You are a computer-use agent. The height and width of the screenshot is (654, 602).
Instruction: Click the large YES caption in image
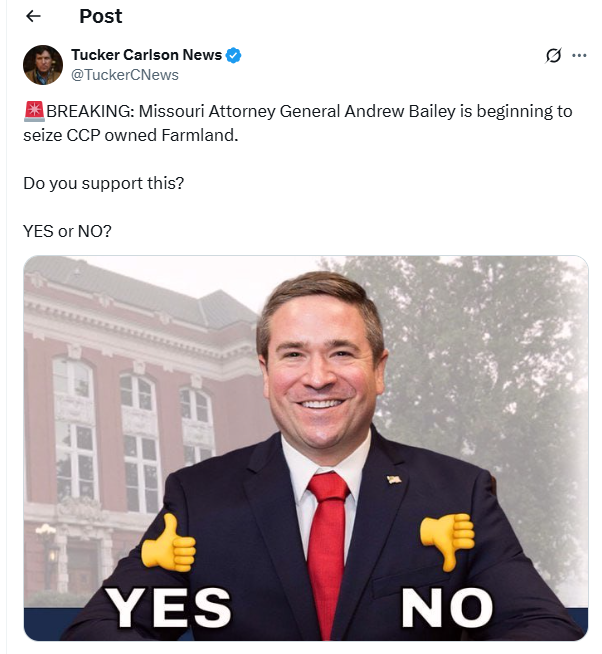168,607
